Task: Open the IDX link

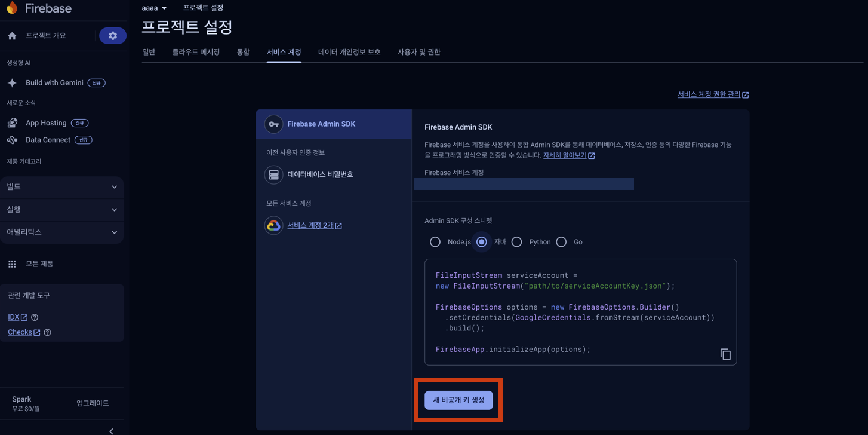Action: (x=13, y=317)
